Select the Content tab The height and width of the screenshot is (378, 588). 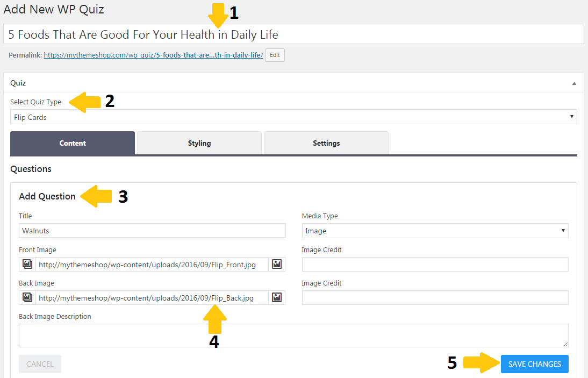(x=72, y=143)
